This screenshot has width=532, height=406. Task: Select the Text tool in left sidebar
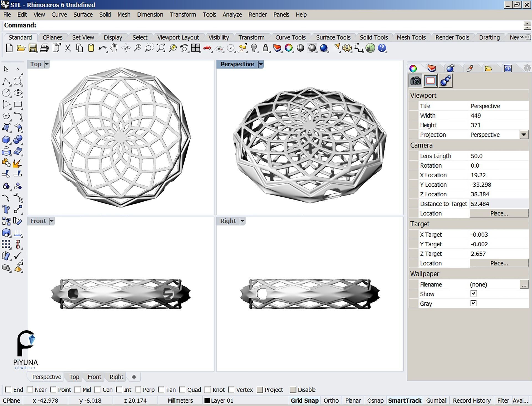(x=6, y=209)
